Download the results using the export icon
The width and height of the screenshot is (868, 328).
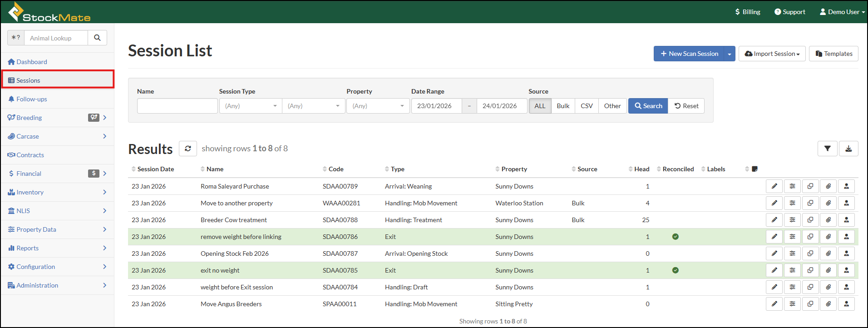[848, 149]
